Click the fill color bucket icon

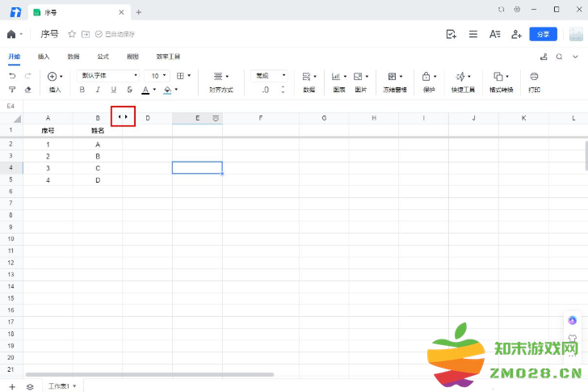[x=166, y=90]
